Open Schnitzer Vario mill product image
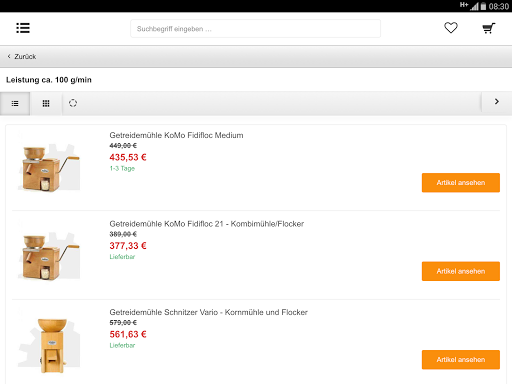This screenshot has height=384, width=512. 49,345
